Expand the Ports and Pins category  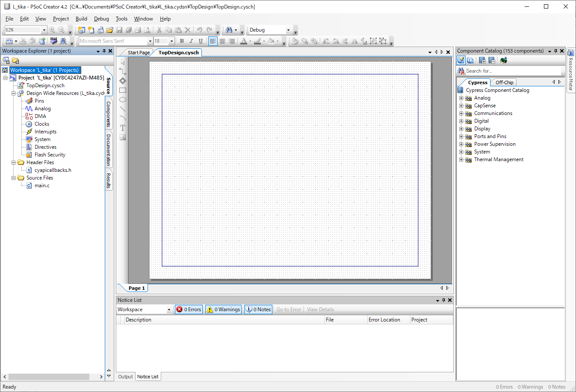461,136
